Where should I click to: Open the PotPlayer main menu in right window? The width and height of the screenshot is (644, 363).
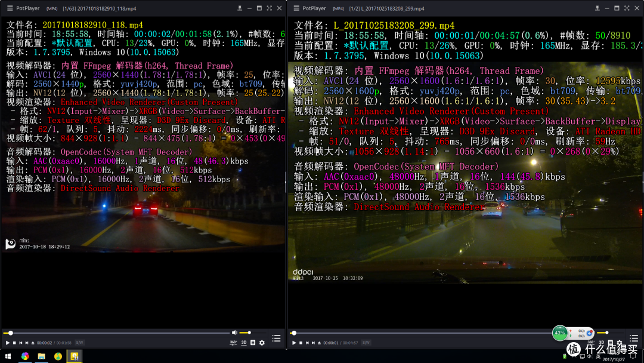pyautogui.click(x=296, y=8)
